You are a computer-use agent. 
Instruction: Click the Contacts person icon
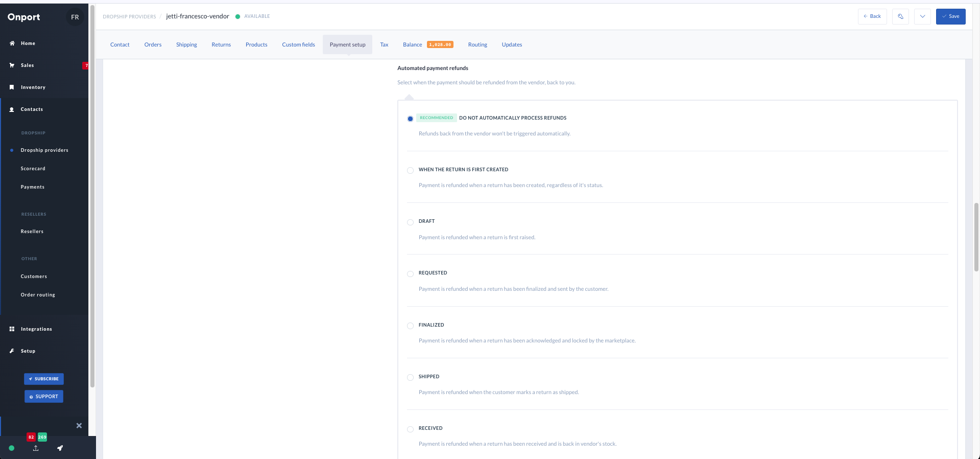(x=12, y=109)
